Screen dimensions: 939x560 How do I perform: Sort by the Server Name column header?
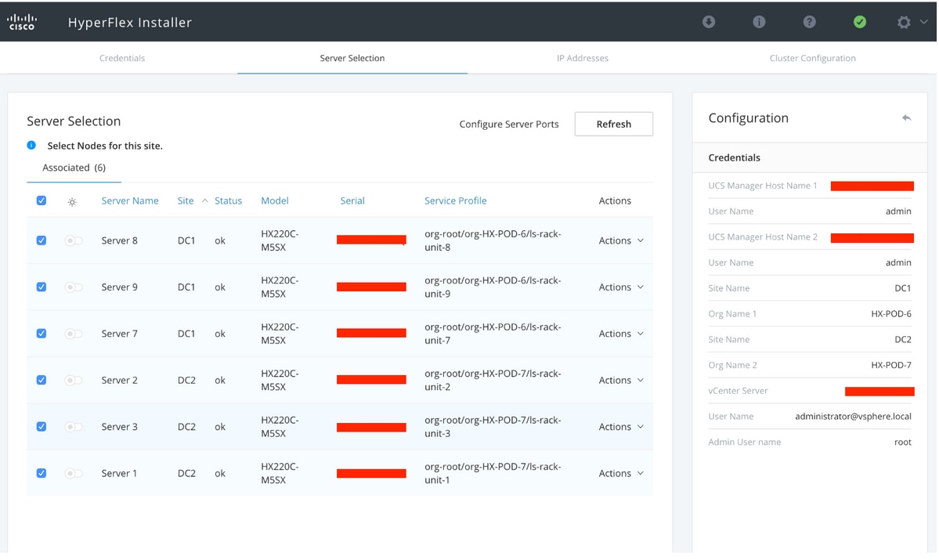click(x=130, y=201)
